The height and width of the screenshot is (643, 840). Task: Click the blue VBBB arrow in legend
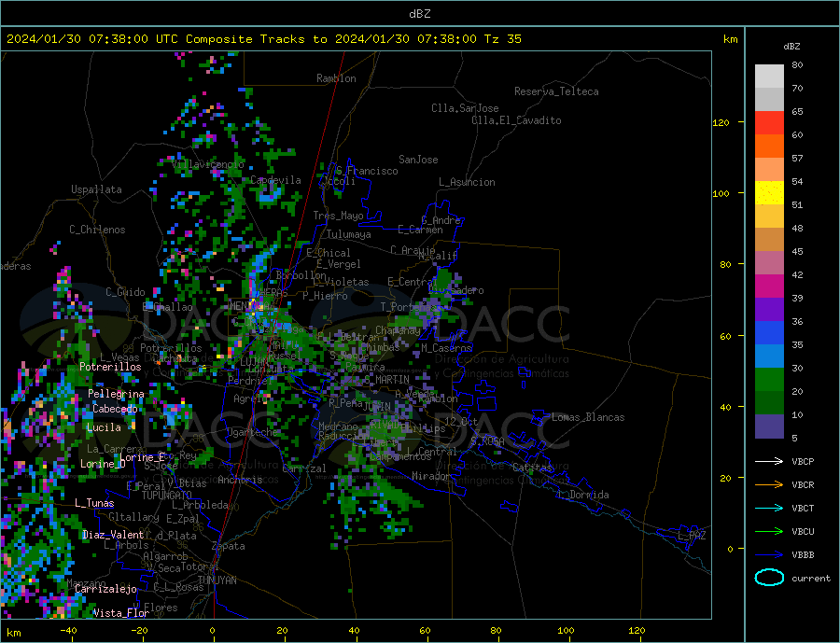769,554
